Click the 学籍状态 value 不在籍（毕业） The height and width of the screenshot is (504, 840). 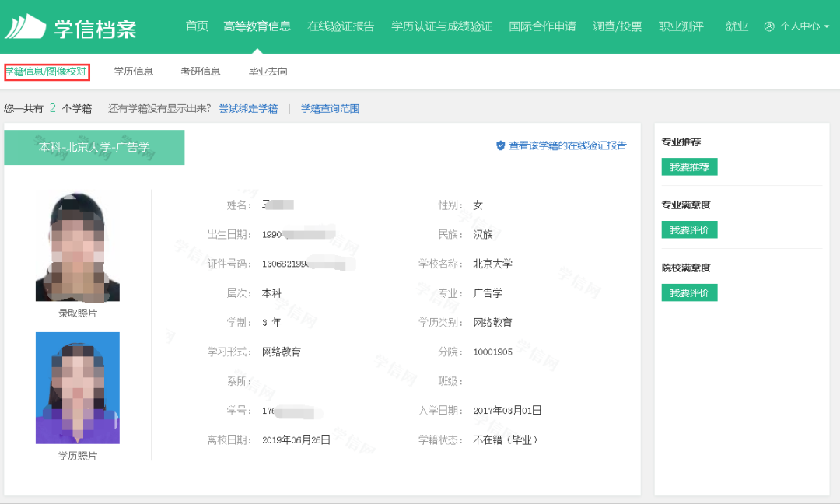point(506,440)
